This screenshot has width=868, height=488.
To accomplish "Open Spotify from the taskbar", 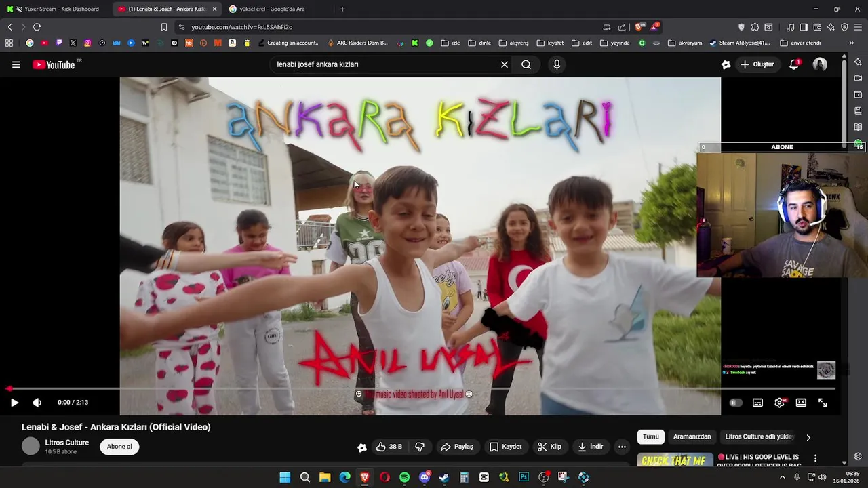I will click(404, 477).
